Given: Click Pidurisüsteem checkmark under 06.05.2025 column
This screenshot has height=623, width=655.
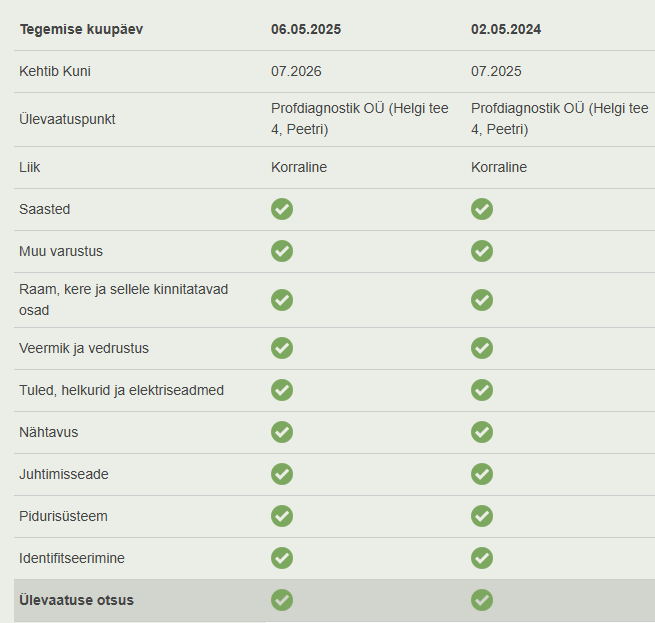Looking at the screenshot, I should click(x=282, y=516).
